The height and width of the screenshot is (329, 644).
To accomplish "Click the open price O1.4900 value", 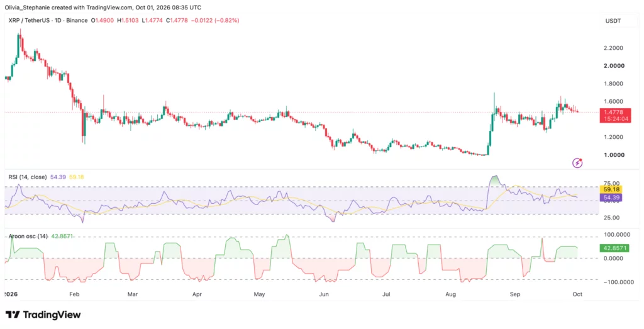I will [x=103, y=20].
